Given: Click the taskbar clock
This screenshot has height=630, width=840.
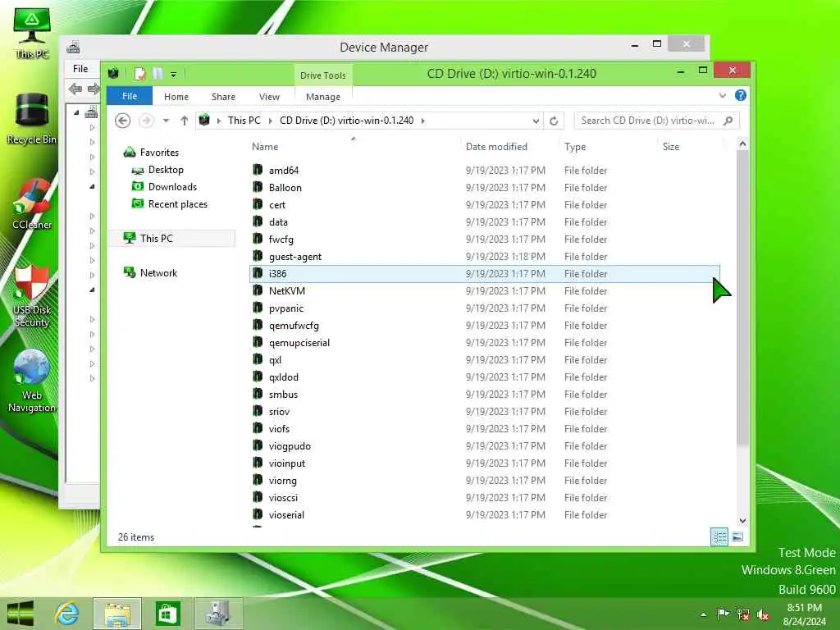Looking at the screenshot, I should pos(804,614).
